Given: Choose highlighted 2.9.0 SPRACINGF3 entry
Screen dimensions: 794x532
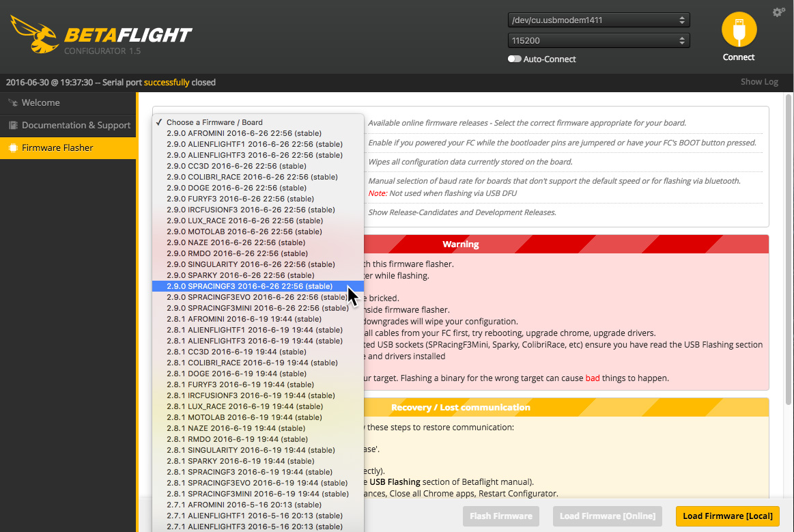Looking at the screenshot, I should coord(258,286).
